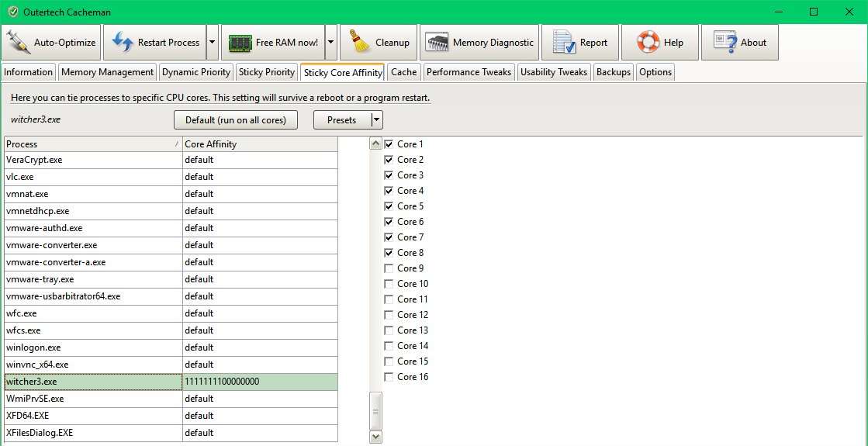
Task: Select the vmware-tray.exe process row
Action: click(171, 279)
